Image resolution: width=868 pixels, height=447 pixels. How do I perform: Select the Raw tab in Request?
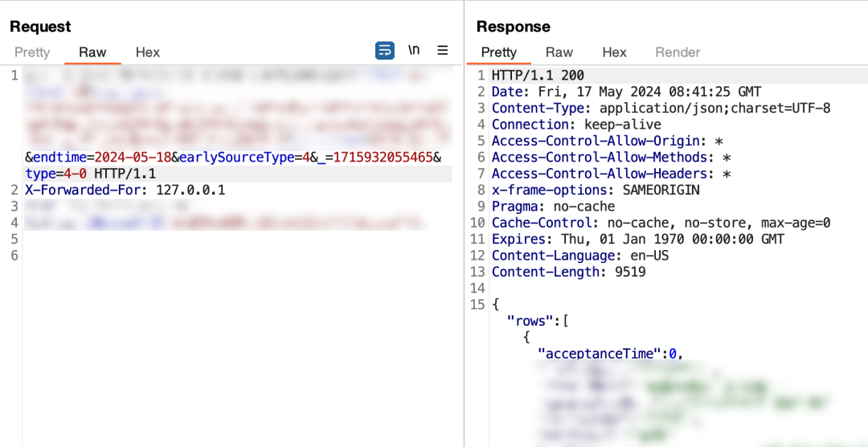click(x=92, y=52)
